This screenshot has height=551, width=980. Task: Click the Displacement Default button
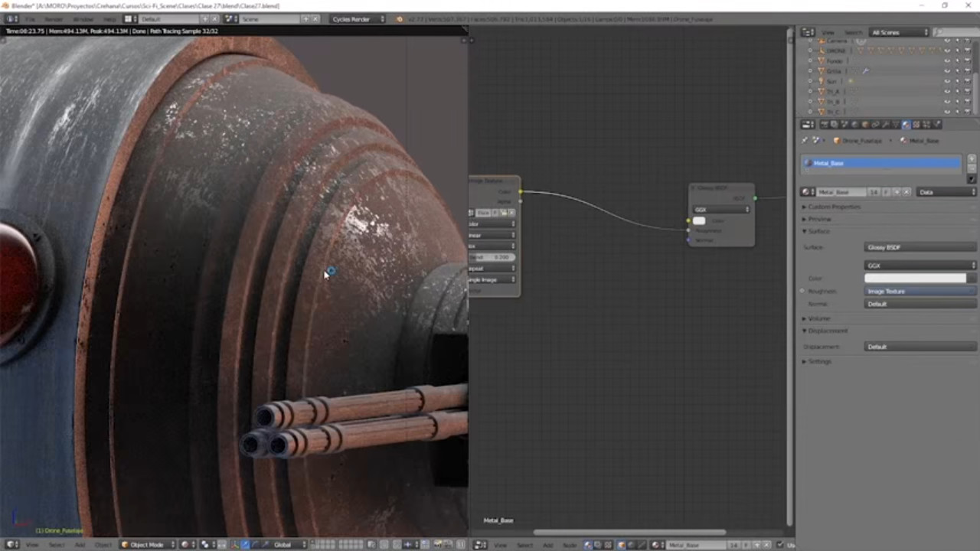coord(921,347)
